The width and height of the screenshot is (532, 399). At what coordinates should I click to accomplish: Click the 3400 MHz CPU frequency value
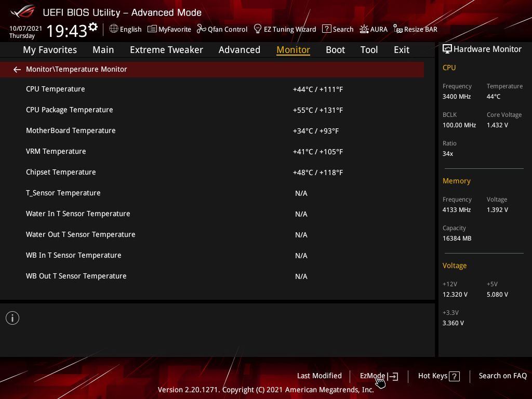pos(457,97)
